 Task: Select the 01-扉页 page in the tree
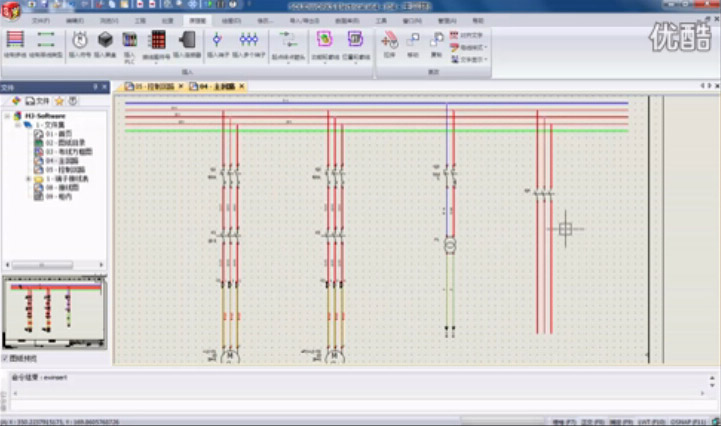(x=53, y=133)
